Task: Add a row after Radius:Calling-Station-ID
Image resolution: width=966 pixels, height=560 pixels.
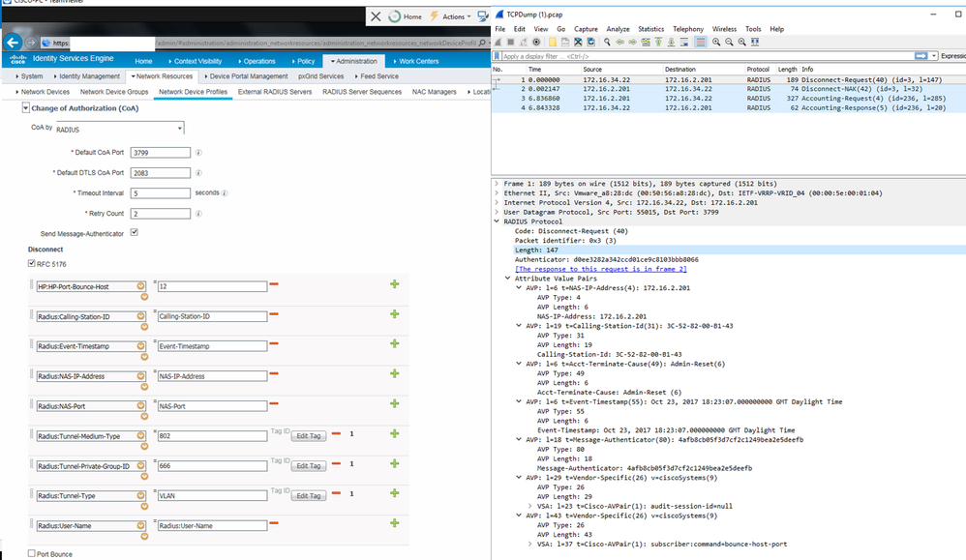Action: tap(394, 313)
